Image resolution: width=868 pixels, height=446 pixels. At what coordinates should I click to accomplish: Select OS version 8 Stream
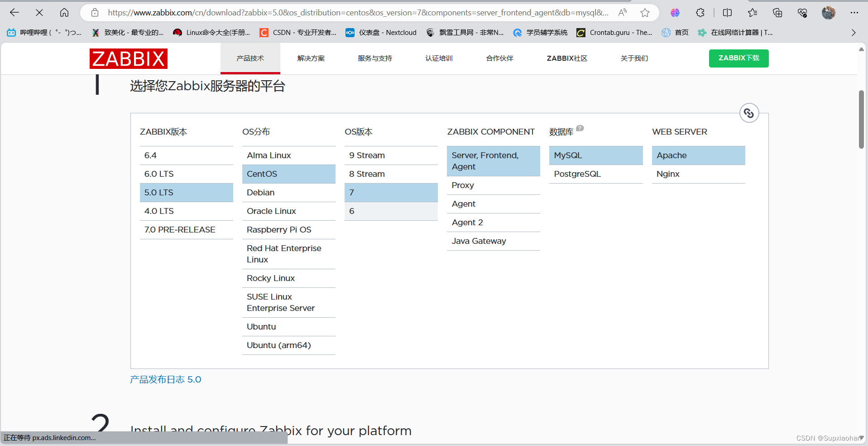(x=391, y=174)
